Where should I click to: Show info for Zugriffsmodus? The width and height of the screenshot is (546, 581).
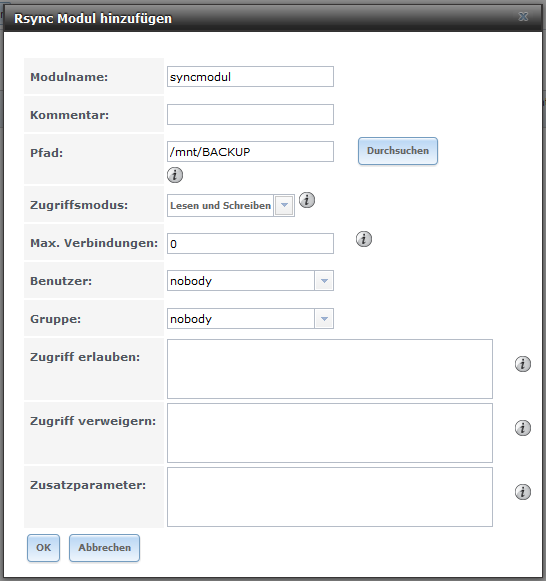[307, 200]
